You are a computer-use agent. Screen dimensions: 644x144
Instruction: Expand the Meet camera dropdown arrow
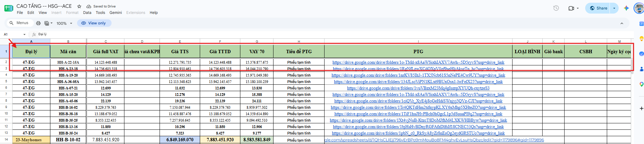click(578, 8)
